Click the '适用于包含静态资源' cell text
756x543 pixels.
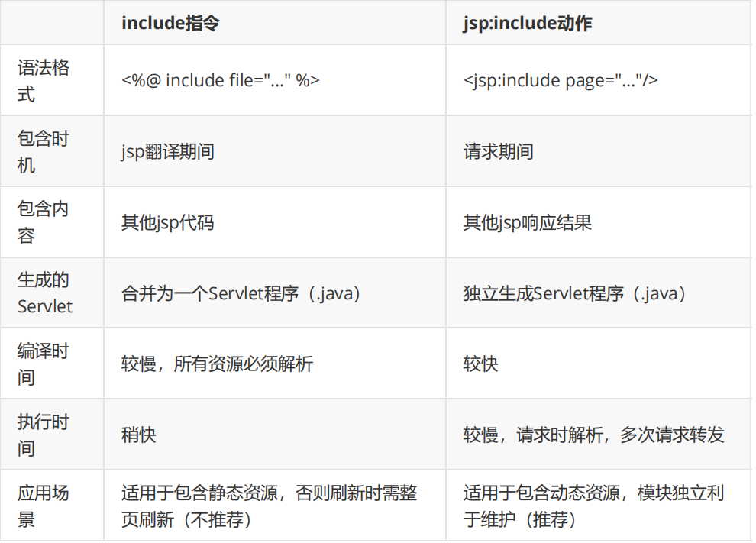point(199,493)
